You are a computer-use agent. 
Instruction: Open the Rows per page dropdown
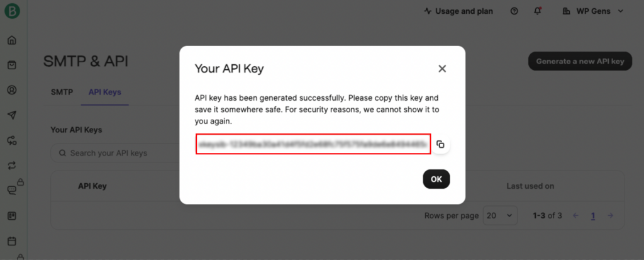[501, 215]
